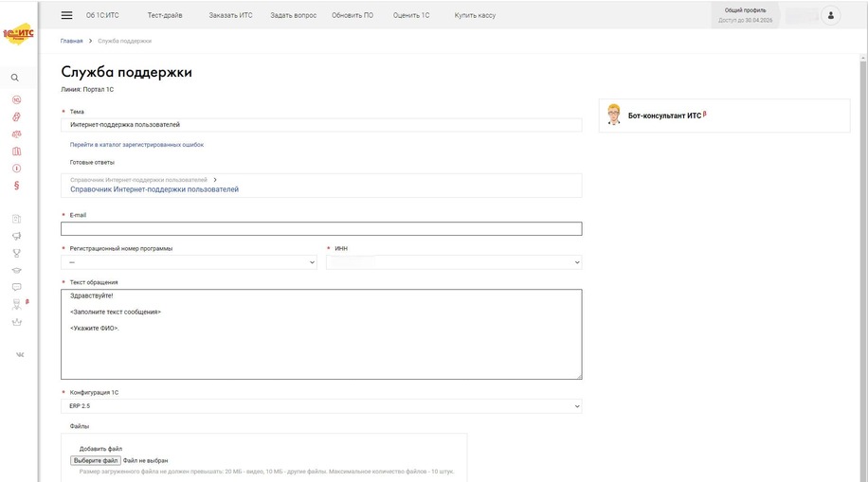The width and height of the screenshot is (868, 482).
Task: Select Заказать ИТС in the top menu
Action: coord(230,15)
